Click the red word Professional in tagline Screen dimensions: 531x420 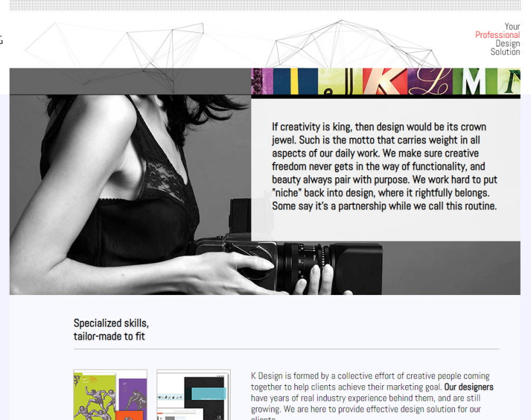coord(497,35)
